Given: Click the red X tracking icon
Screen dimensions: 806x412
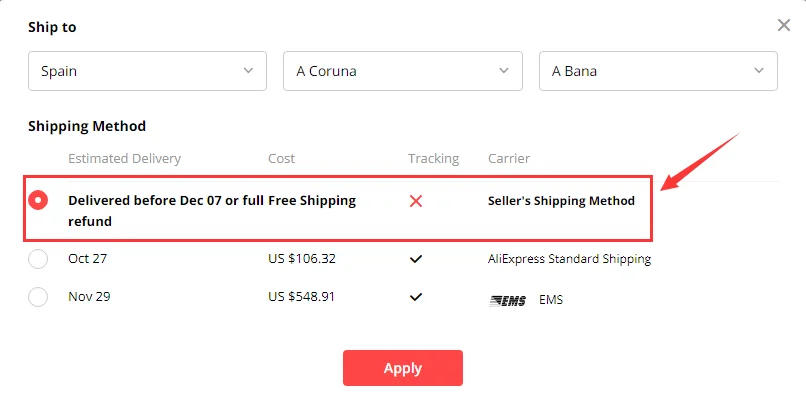Looking at the screenshot, I should [x=416, y=201].
